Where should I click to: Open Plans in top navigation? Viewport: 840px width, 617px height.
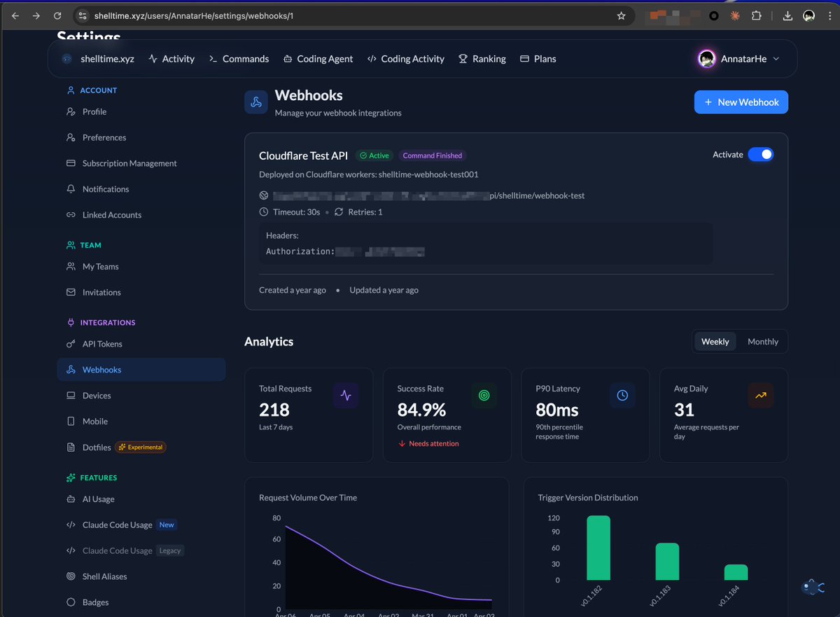pos(538,59)
